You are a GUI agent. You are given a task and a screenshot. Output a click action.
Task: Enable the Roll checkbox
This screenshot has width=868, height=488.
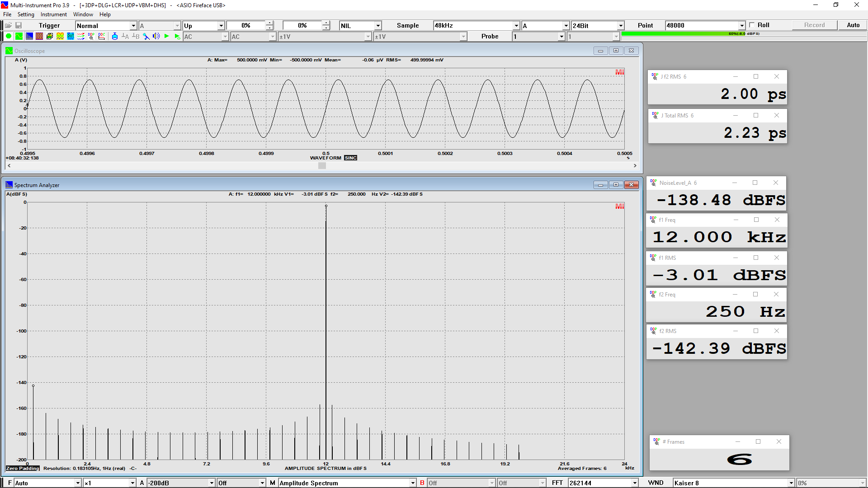[x=752, y=25]
